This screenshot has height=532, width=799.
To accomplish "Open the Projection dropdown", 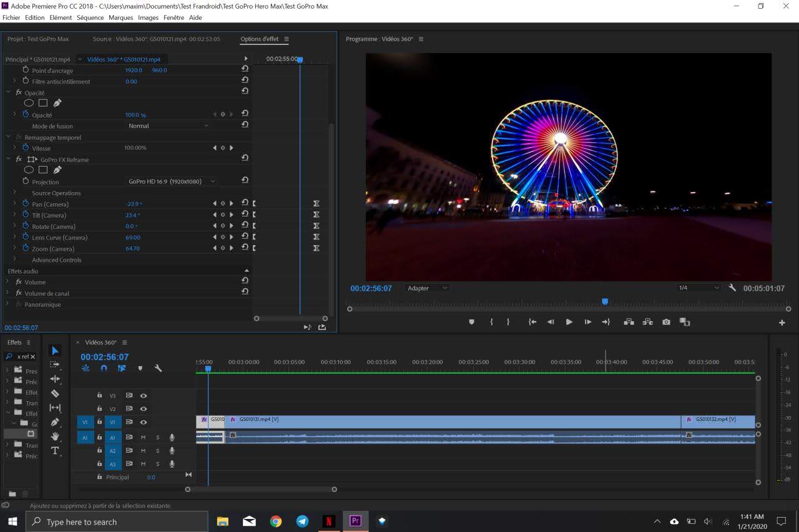I will click(x=172, y=181).
